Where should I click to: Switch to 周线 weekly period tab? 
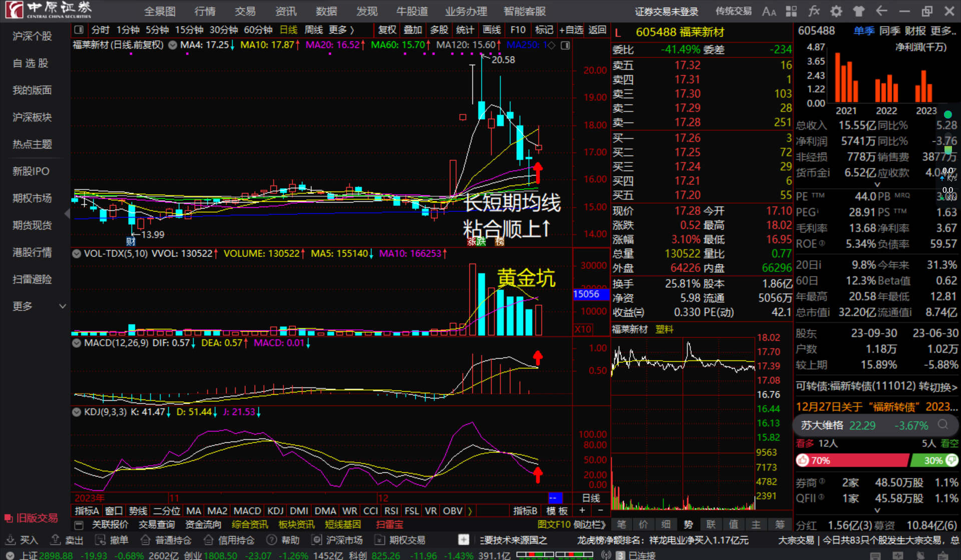pyautogui.click(x=314, y=30)
